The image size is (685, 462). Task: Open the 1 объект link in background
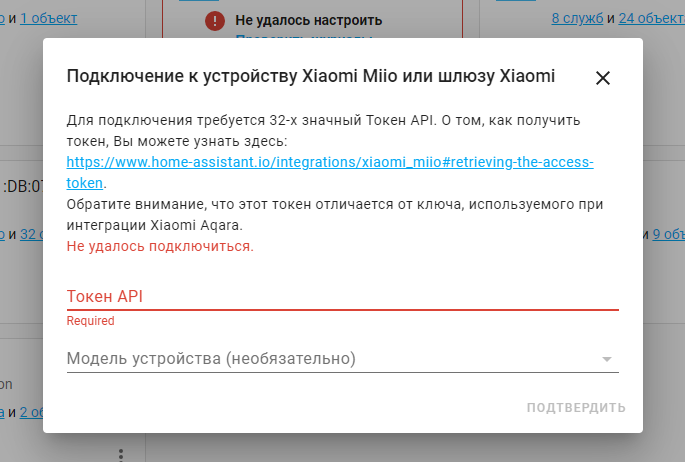point(48,18)
